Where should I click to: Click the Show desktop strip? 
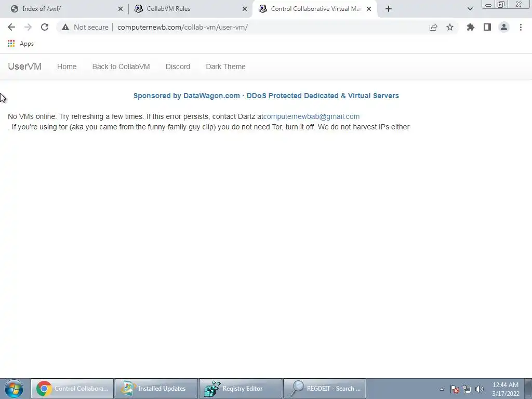(x=528, y=389)
